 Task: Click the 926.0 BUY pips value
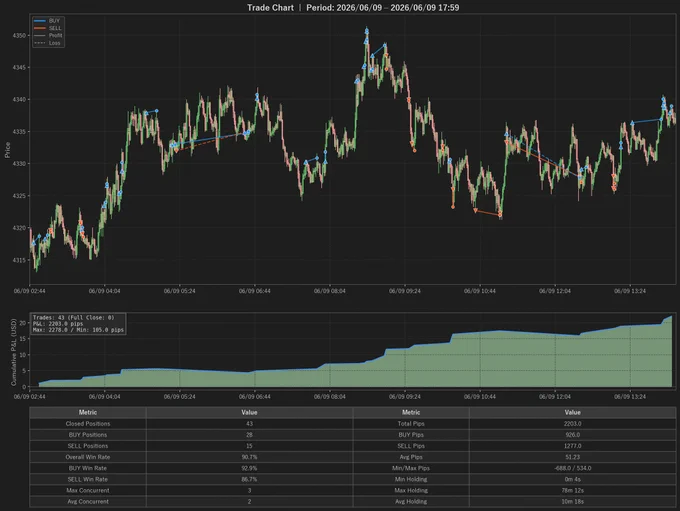[x=572, y=435]
